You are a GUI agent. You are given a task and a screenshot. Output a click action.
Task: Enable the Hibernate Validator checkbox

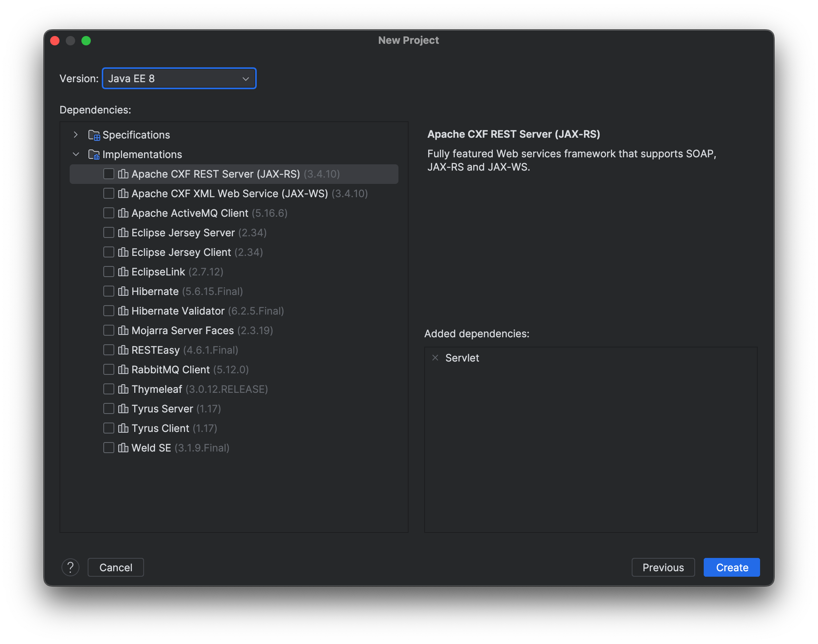coord(108,311)
